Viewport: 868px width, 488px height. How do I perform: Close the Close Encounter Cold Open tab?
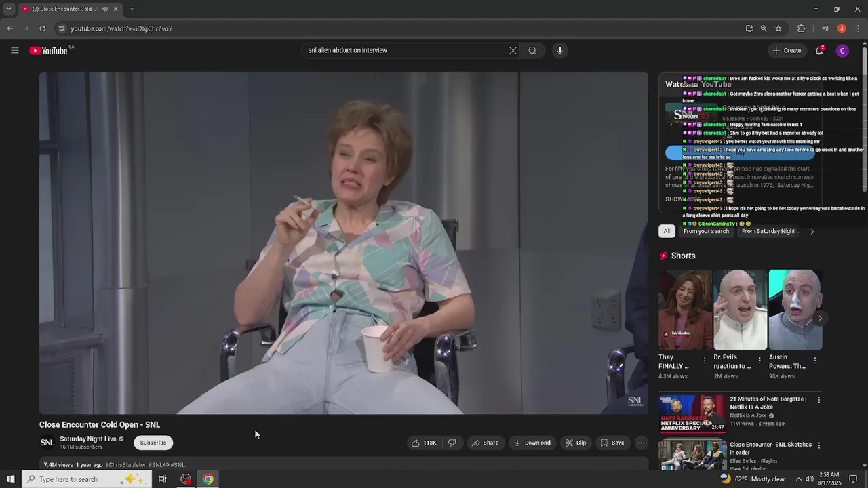click(115, 9)
